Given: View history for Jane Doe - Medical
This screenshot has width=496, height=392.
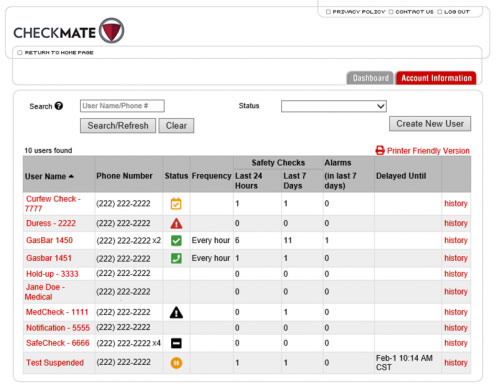Looking at the screenshot, I should coord(456,292).
